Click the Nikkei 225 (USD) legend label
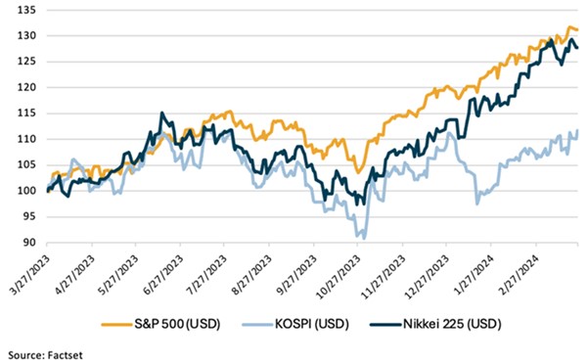This screenshot has width=588, height=364. [452, 324]
